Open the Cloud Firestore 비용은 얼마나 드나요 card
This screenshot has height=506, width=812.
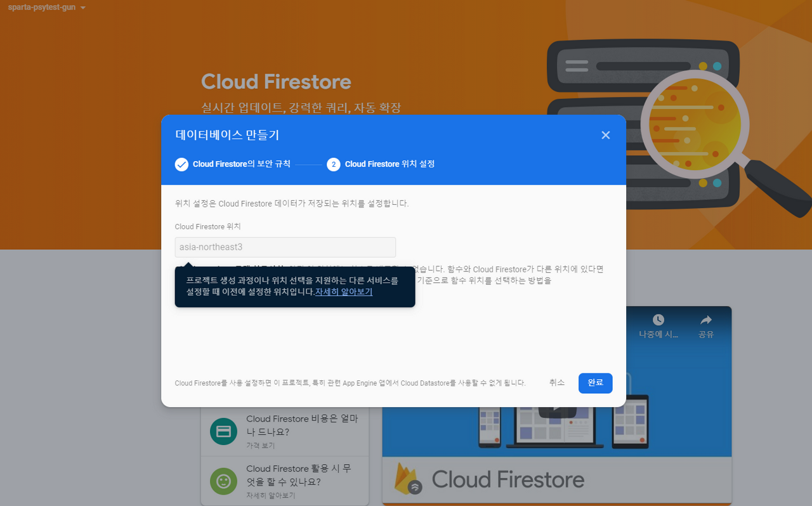285,431
